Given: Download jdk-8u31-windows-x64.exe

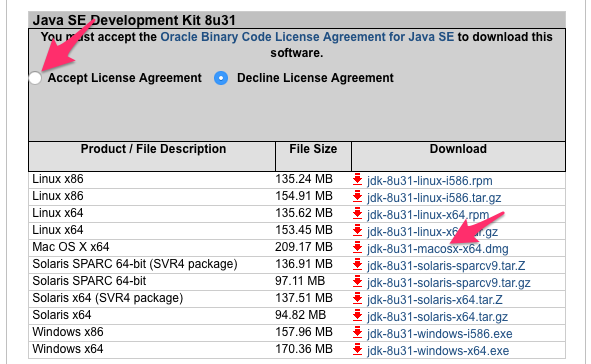Looking at the screenshot, I should click(x=438, y=350).
